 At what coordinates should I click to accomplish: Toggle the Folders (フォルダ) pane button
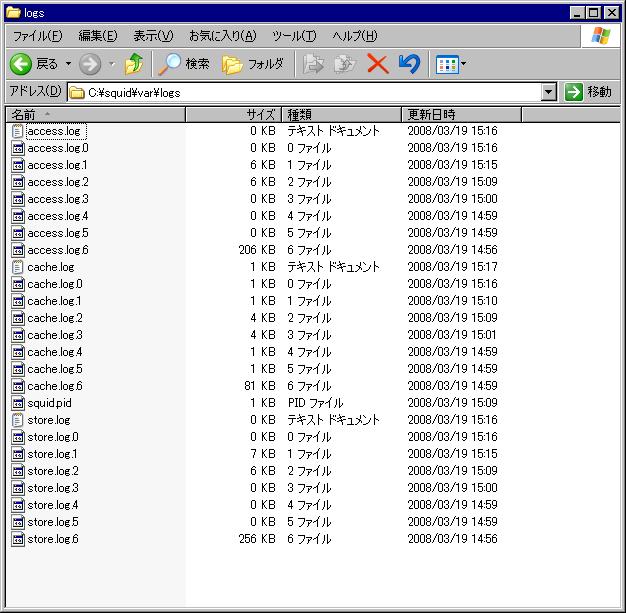pyautogui.click(x=253, y=64)
